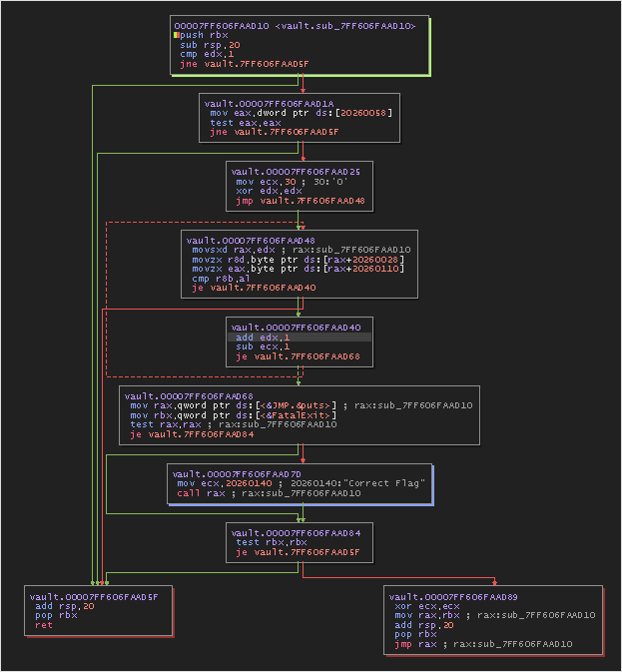Select 'mov rax,qword ptr ds:[<&JMP.&puts>]' line

233,405
